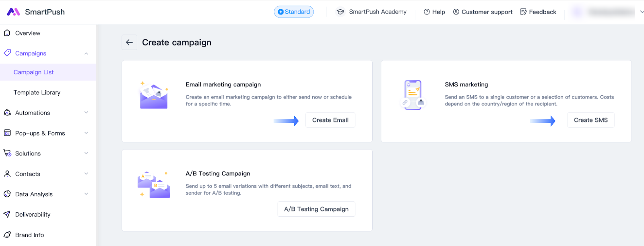Click the SmartPush Academy graduation cap icon

click(340, 12)
